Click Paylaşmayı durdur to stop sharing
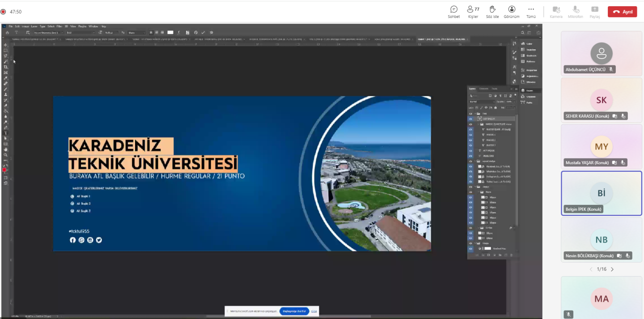The width and height of the screenshot is (644, 319). click(294, 311)
